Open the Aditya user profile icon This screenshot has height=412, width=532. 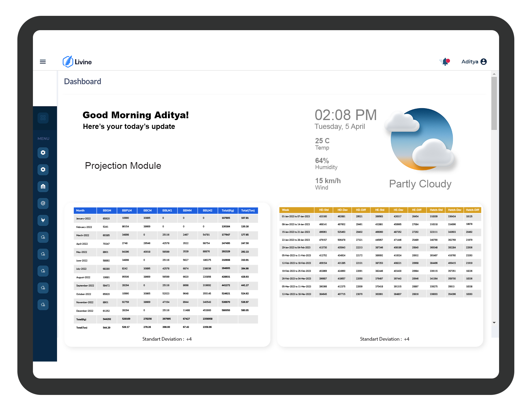[x=484, y=61]
